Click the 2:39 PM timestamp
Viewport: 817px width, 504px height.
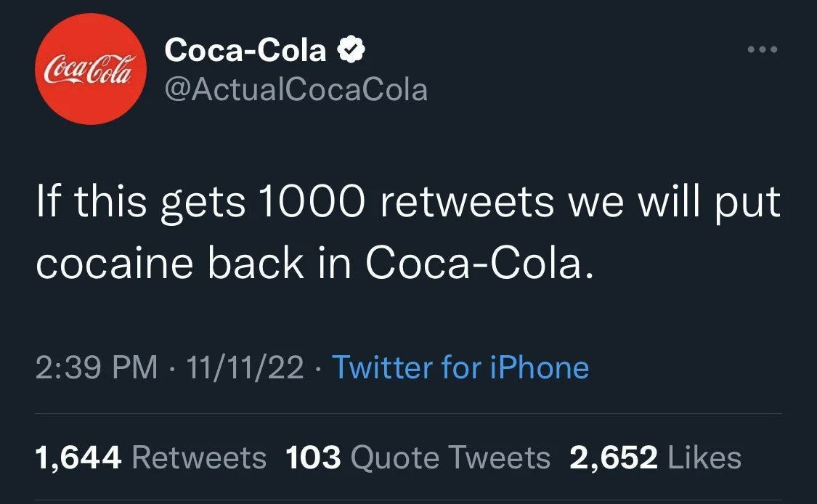(x=96, y=367)
